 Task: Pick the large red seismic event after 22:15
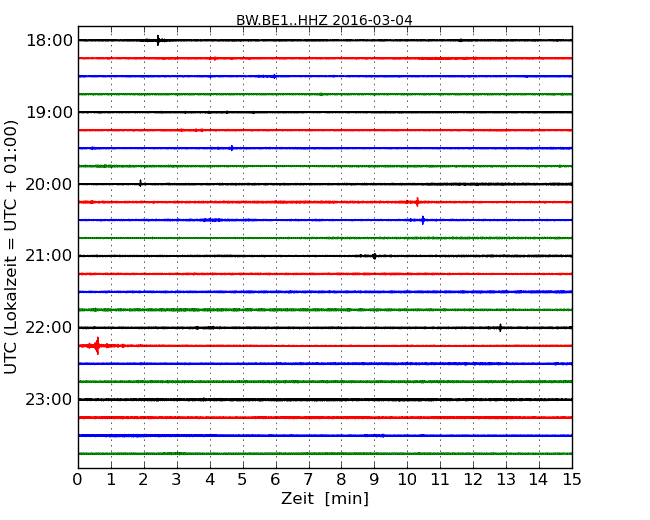pos(97,345)
